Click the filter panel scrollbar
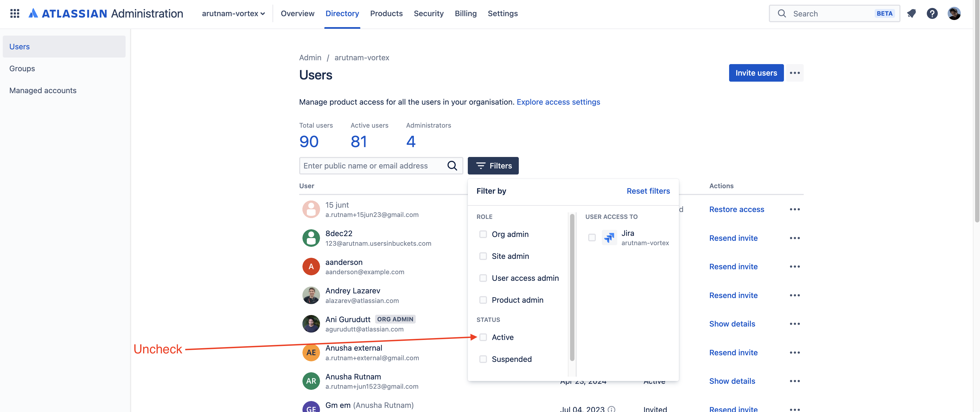 [x=572, y=287]
